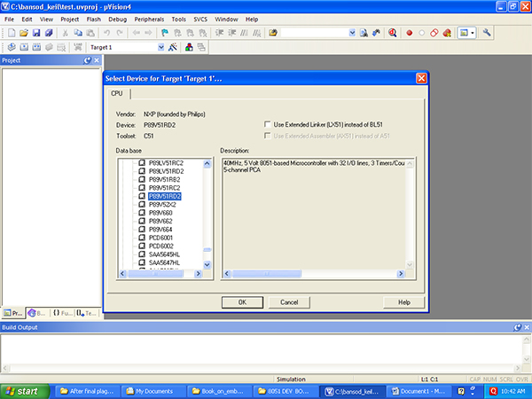
Task: Click the Translate file build icon
Action: click(x=12, y=47)
